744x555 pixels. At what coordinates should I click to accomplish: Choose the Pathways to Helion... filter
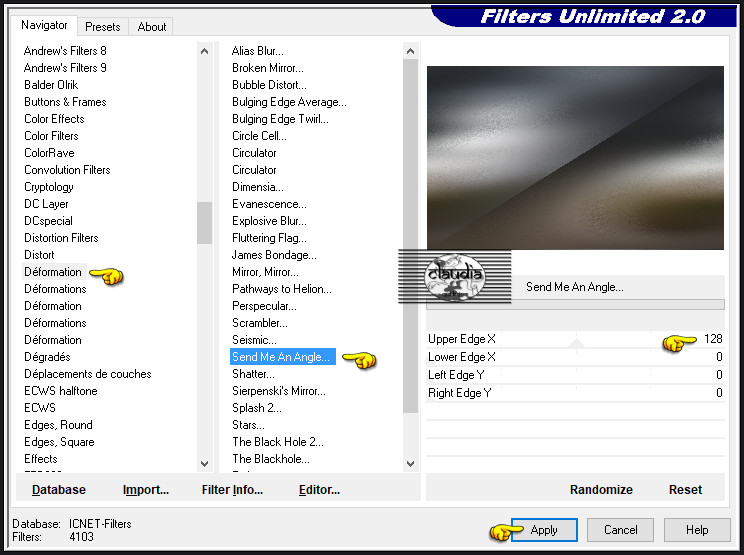click(x=282, y=289)
